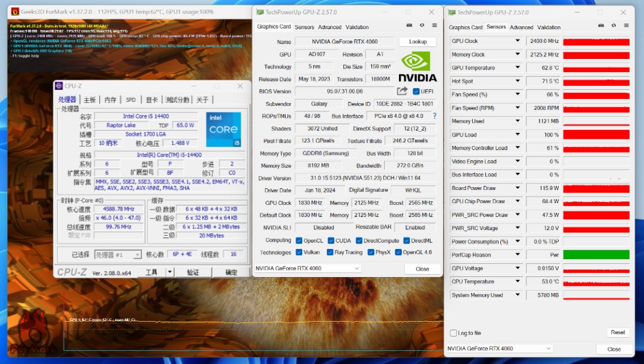The image size is (644, 364).
Task: Toggle the UEFI checkbox
Action: [x=416, y=92]
